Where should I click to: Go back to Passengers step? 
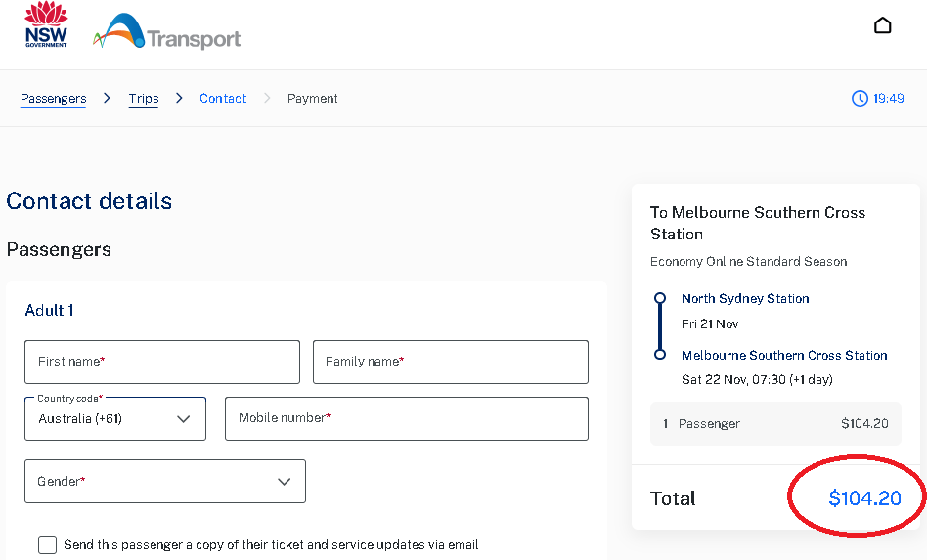point(53,99)
